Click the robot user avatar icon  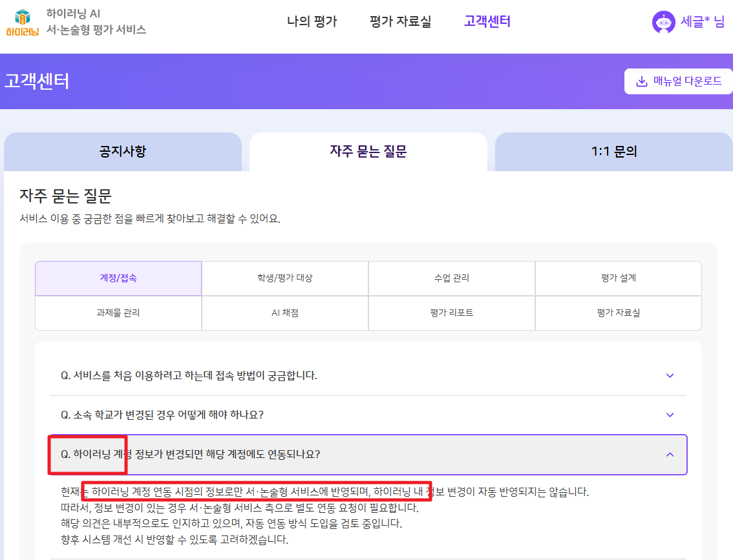pyautogui.click(x=663, y=22)
